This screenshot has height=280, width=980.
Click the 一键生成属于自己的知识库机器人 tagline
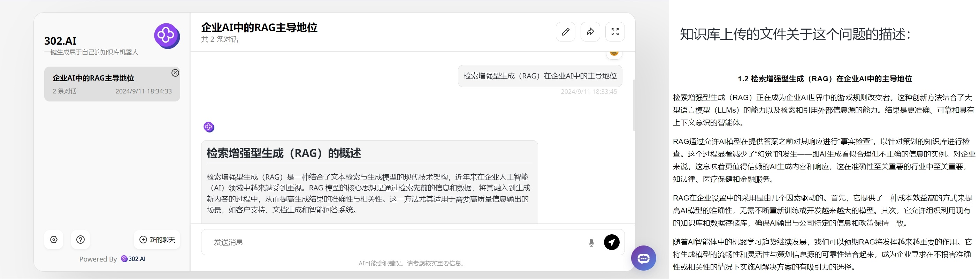(x=91, y=53)
